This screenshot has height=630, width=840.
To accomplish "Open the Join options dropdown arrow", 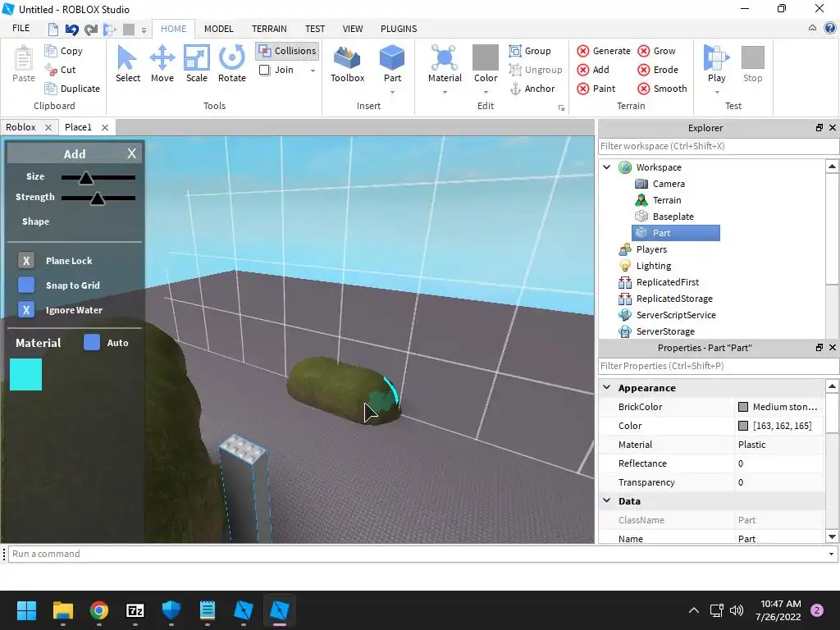I will 313,71.
